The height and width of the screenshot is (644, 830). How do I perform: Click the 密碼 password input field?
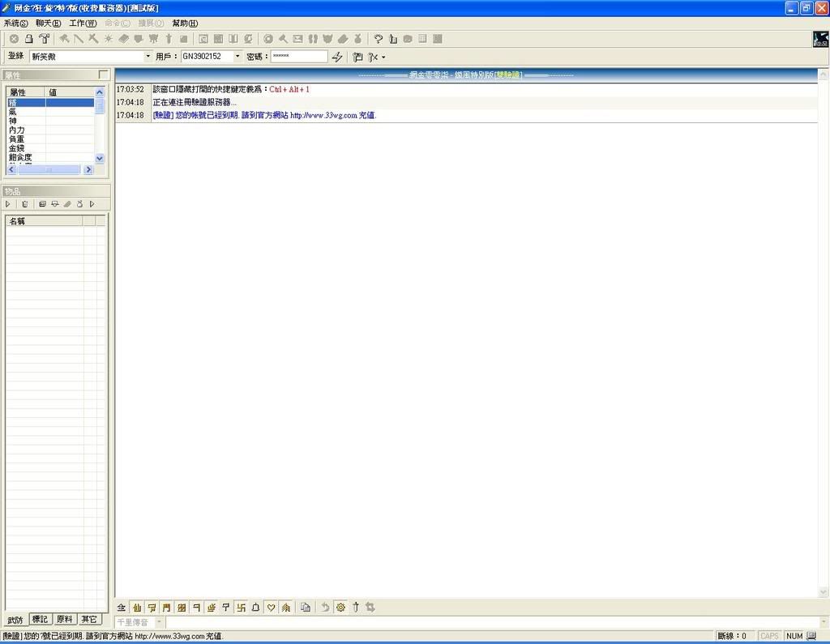pos(298,57)
